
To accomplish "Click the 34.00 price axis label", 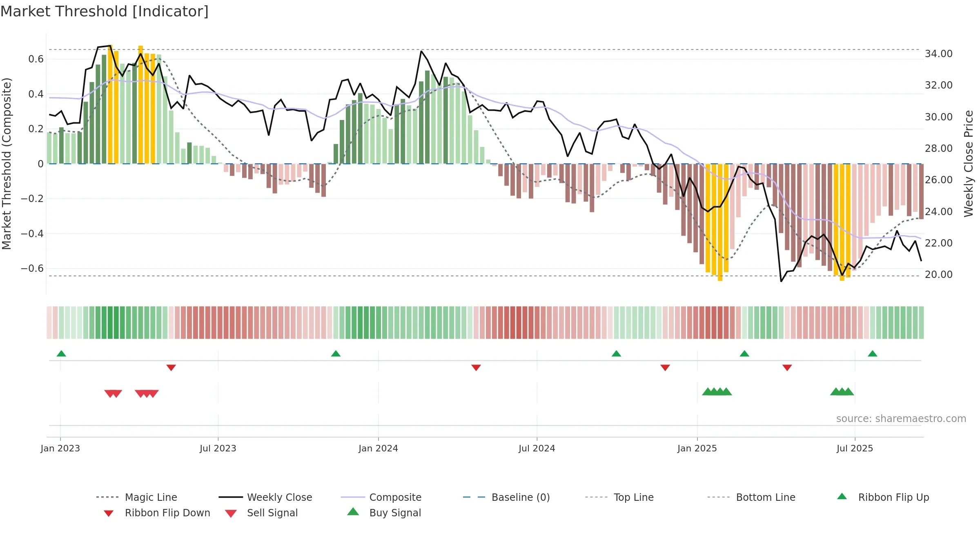I will click(939, 54).
